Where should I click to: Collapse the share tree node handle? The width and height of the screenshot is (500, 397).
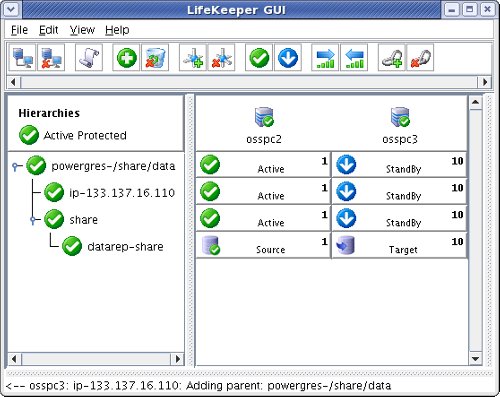(x=33, y=220)
